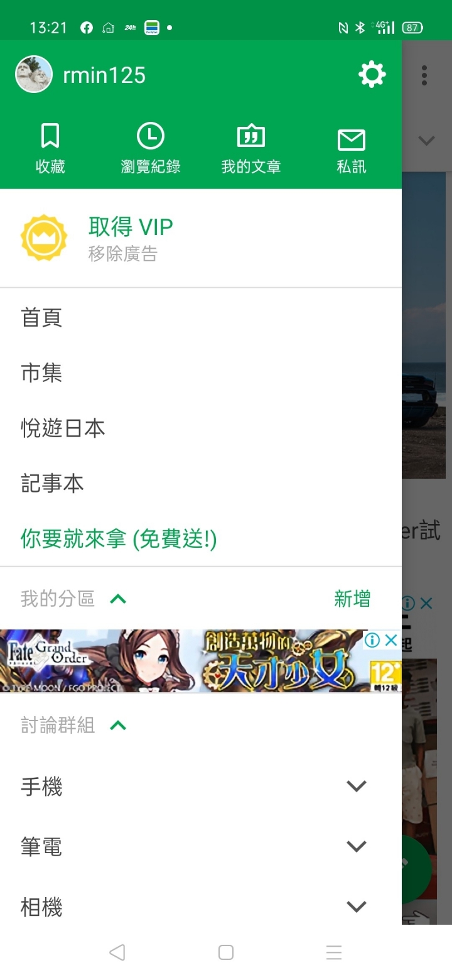Screen dimensions: 452x980
Task: Open 我的文章 quote icon
Action: [x=251, y=136]
